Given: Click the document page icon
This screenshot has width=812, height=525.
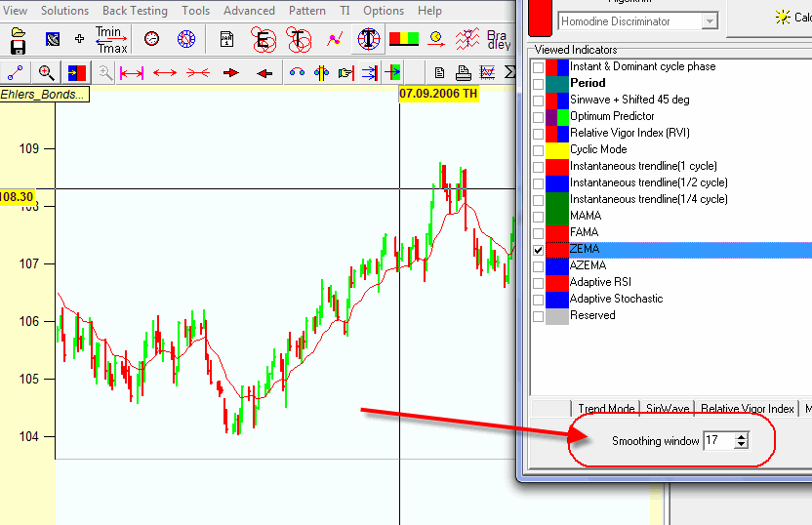Looking at the screenshot, I should 439,73.
